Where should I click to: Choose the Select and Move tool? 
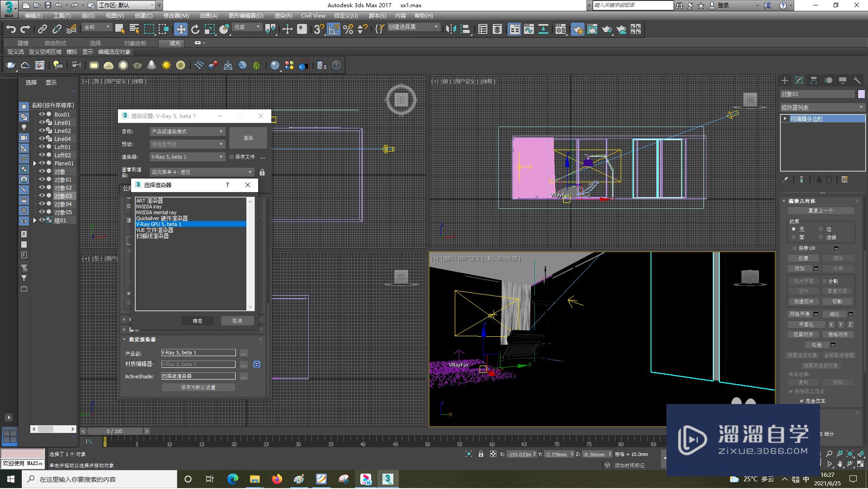point(181,29)
